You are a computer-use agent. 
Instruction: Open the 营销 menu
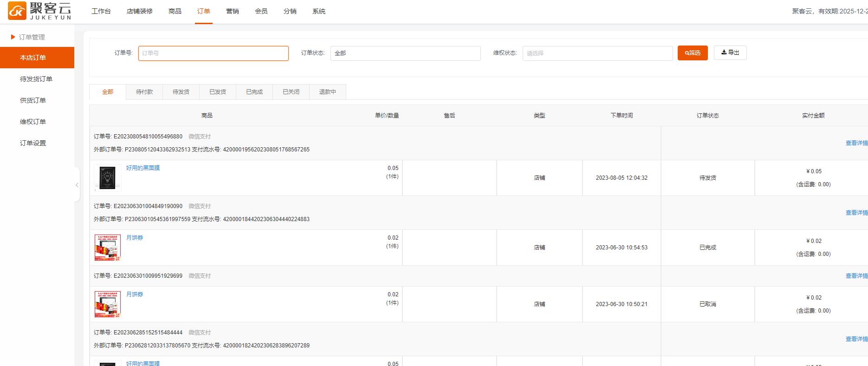point(233,11)
